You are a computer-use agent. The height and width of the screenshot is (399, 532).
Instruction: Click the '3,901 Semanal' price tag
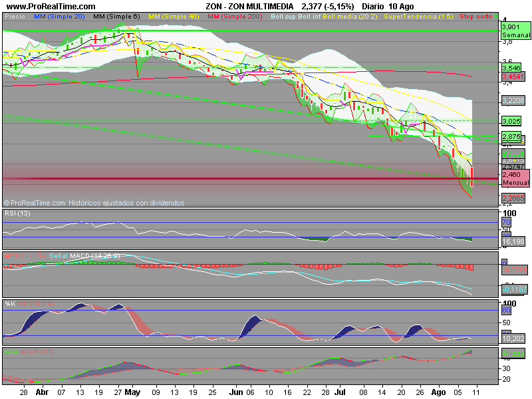click(x=516, y=31)
